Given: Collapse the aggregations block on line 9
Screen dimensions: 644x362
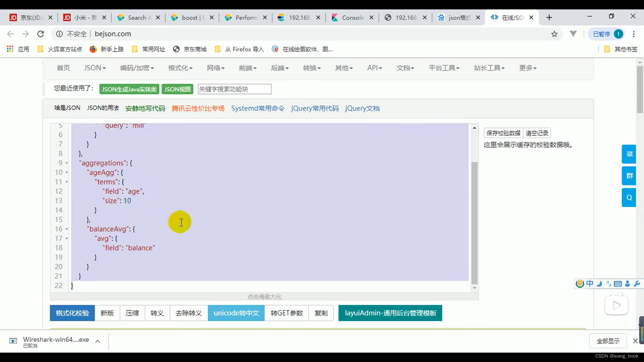Looking at the screenshot, I should tap(67, 163).
